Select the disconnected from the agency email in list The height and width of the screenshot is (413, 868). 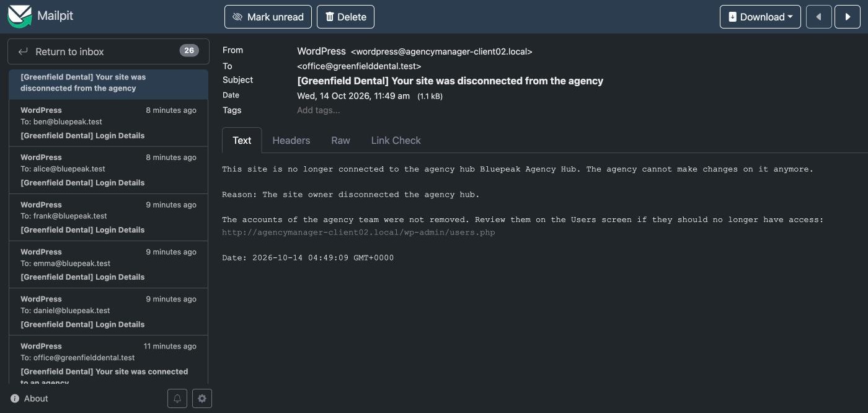pos(108,84)
